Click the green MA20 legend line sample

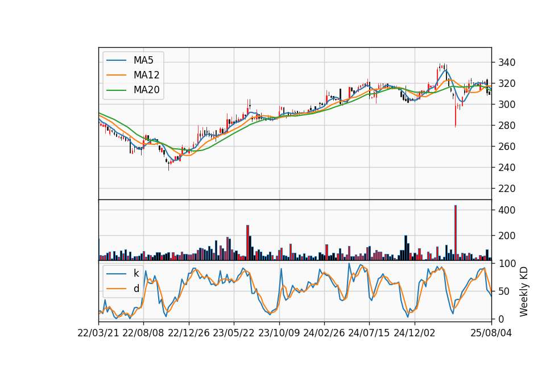(x=116, y=90)
